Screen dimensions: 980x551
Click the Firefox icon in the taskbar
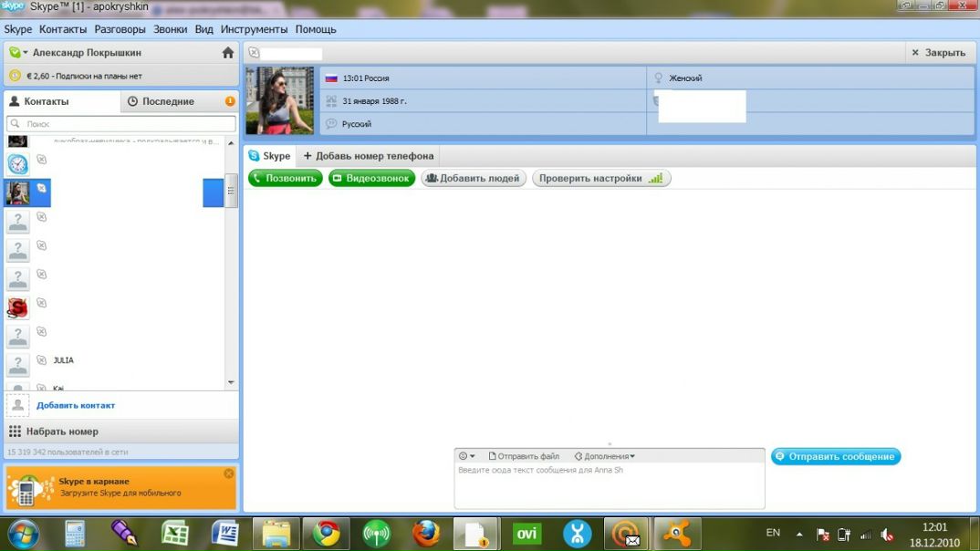pos(426,533)
